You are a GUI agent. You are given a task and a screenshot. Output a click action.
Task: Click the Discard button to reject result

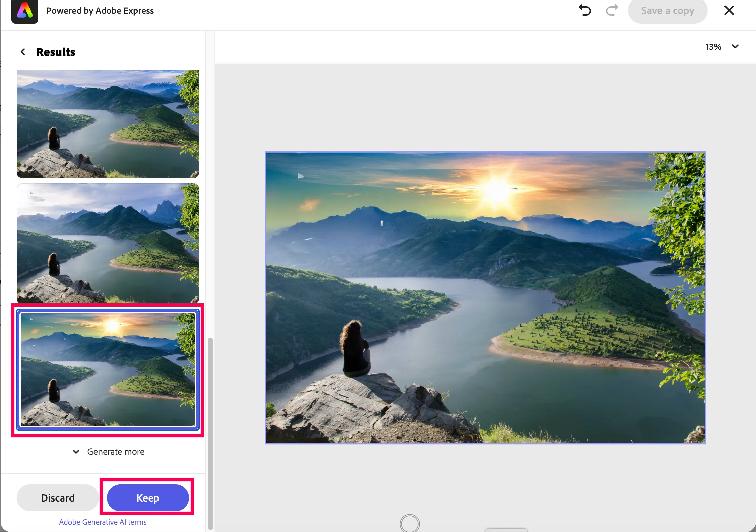coord(57,497)
